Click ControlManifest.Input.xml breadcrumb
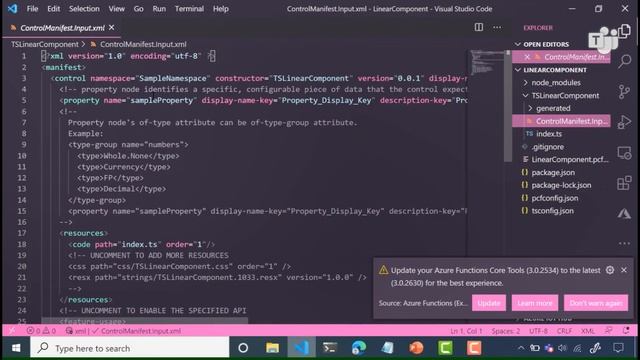 (143, 44)
